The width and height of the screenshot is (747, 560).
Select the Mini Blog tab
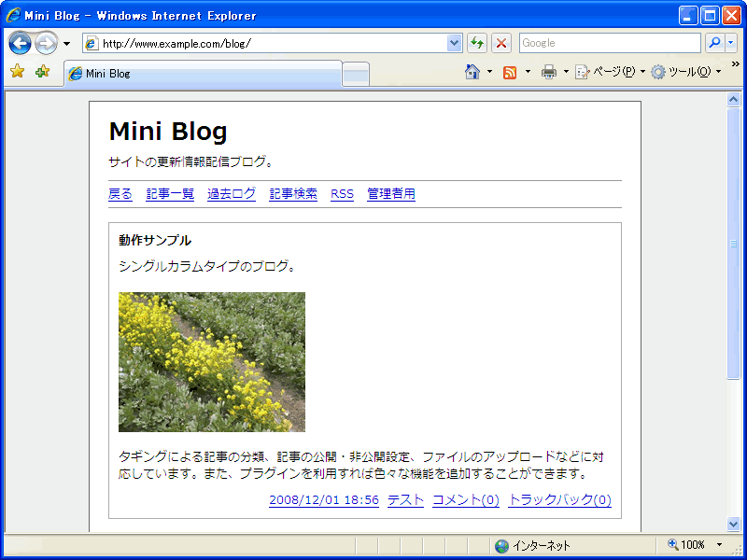(202, 74)
